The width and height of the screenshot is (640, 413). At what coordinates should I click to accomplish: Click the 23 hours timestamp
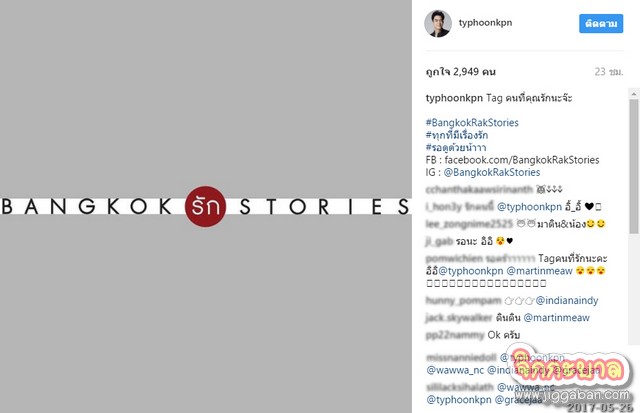coord(609,72)
